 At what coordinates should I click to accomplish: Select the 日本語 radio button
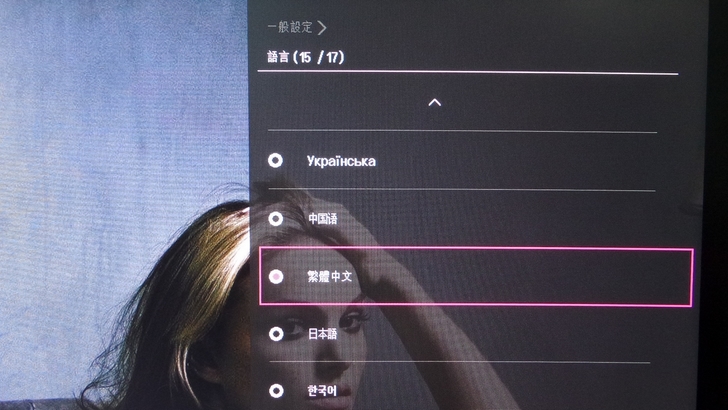click(x=276, y=334)
